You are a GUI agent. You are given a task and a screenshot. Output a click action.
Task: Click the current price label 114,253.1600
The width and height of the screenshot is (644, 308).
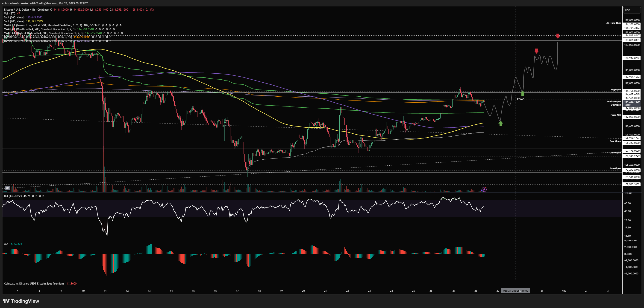632,102
